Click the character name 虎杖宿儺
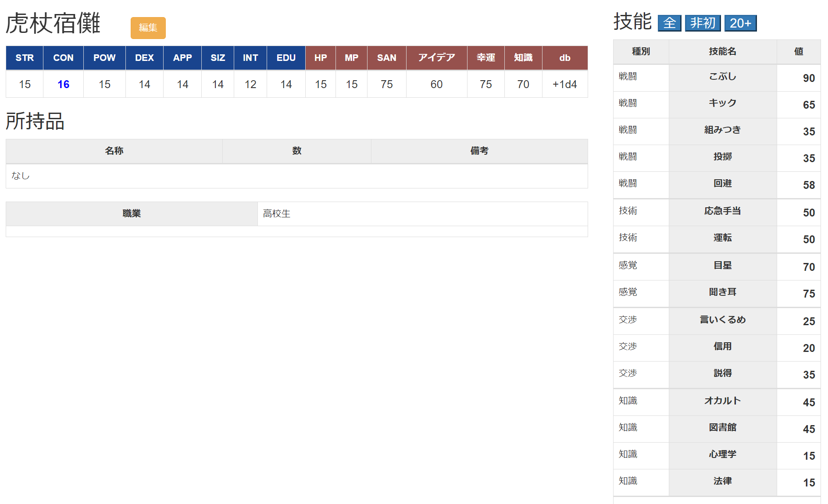The height and width of the screenshot is (504, 828). [53, 23]
